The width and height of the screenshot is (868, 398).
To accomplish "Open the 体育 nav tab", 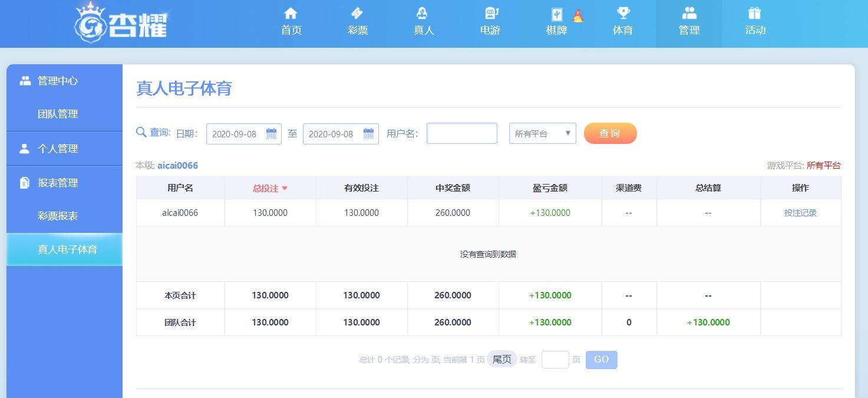I will click(x=623, y=24).
